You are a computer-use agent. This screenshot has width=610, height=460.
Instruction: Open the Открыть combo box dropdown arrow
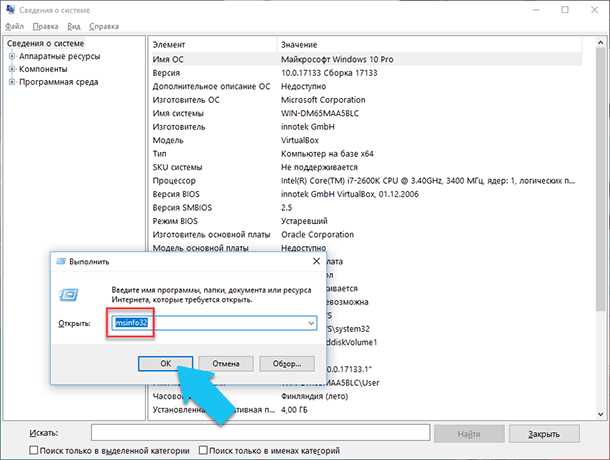[x=311, y=323]
